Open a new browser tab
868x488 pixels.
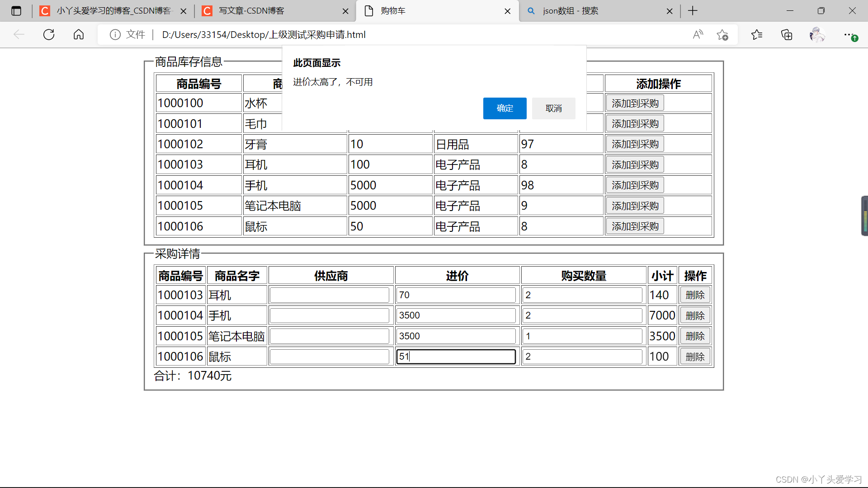pos(693,11)
